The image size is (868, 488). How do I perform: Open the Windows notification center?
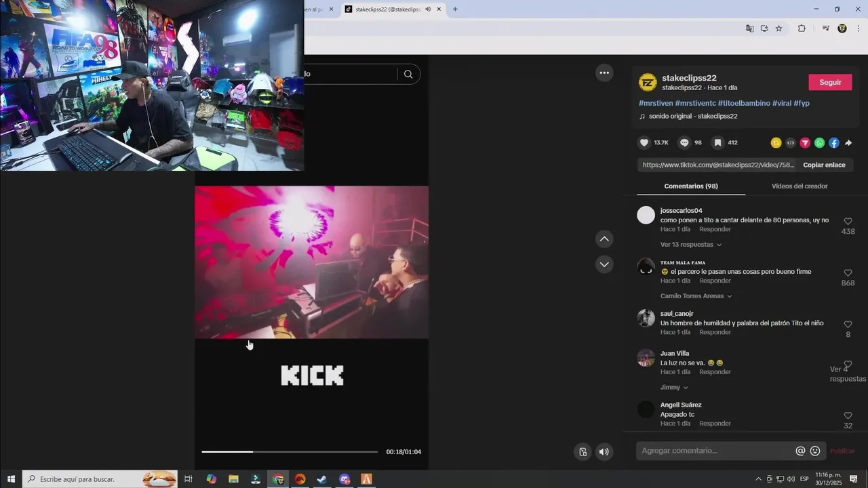click(854, 479)
